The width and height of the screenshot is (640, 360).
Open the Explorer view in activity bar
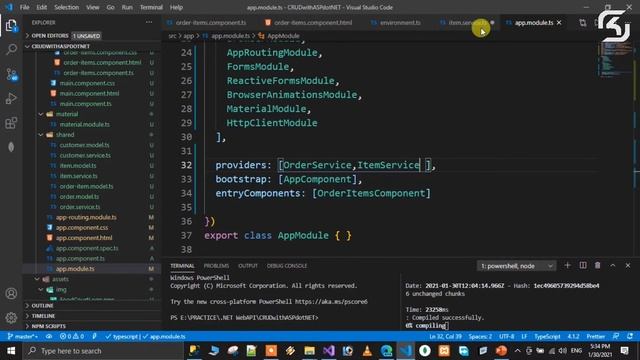11,26
